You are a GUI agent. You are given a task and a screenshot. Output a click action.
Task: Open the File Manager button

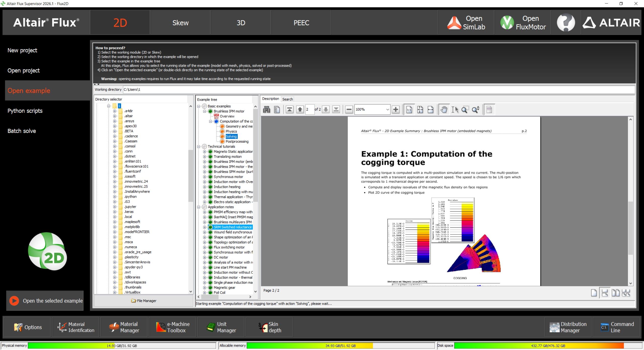point(144,301)
